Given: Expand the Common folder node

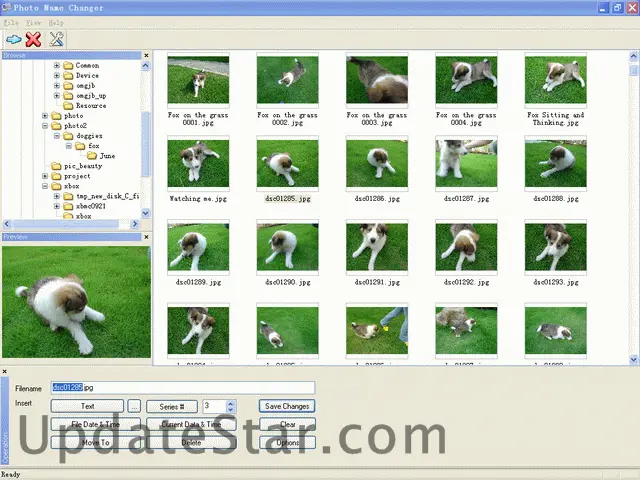Looking at the screenshot, I should [57, 65].
